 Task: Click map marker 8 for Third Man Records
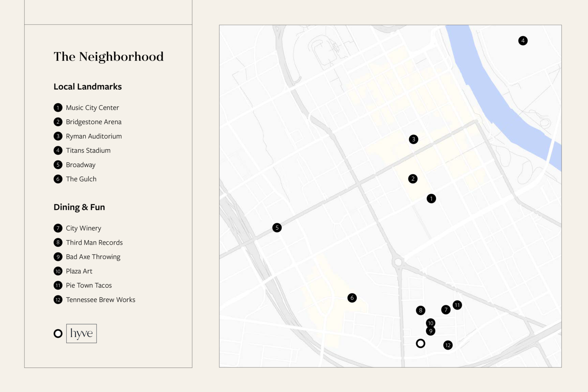(x=421, y=310)
